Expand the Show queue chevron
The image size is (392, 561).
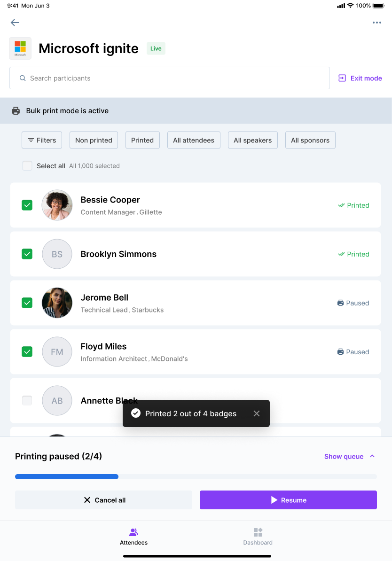372,456
